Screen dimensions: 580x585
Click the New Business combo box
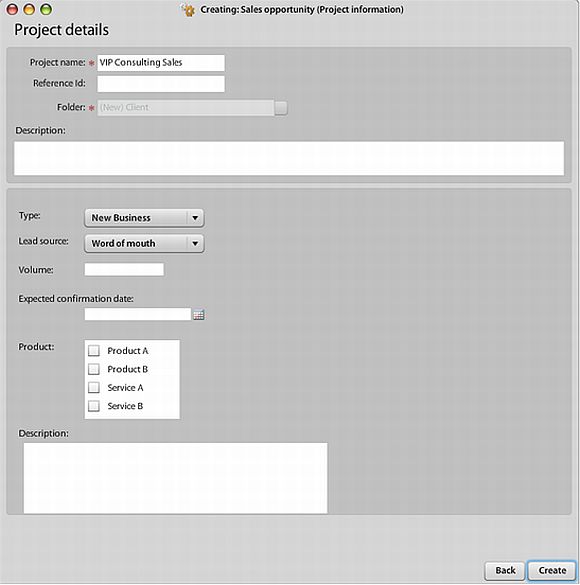click(x=144, y=218)
